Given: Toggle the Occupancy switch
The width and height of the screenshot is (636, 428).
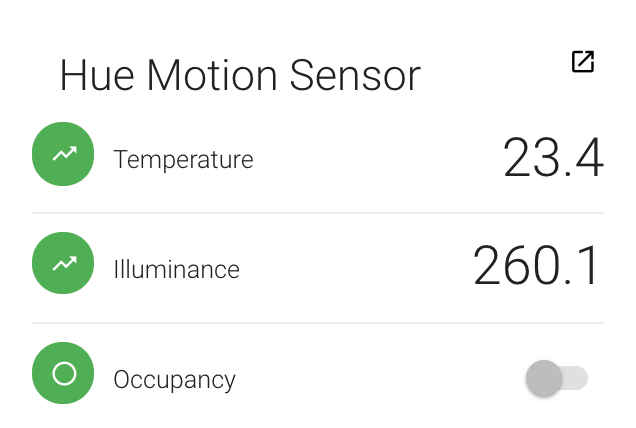Looking at the screenshot, I should click(x=556, y=378).
